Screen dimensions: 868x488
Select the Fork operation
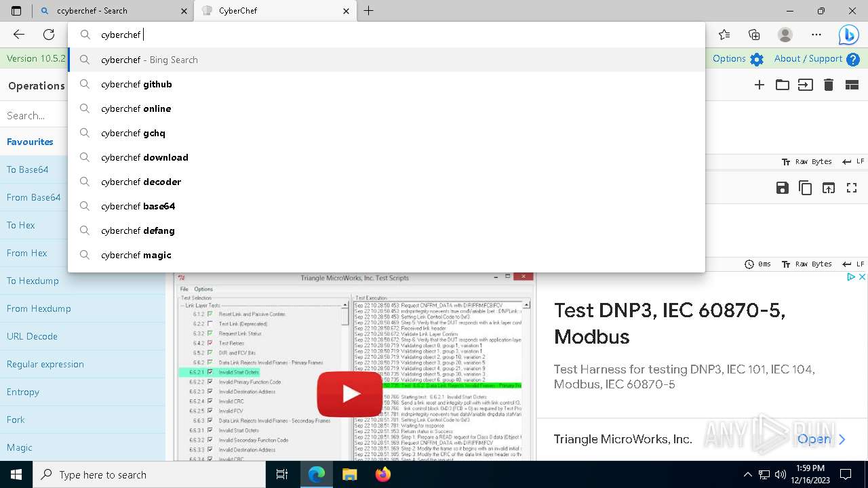(x=83, y=420)
